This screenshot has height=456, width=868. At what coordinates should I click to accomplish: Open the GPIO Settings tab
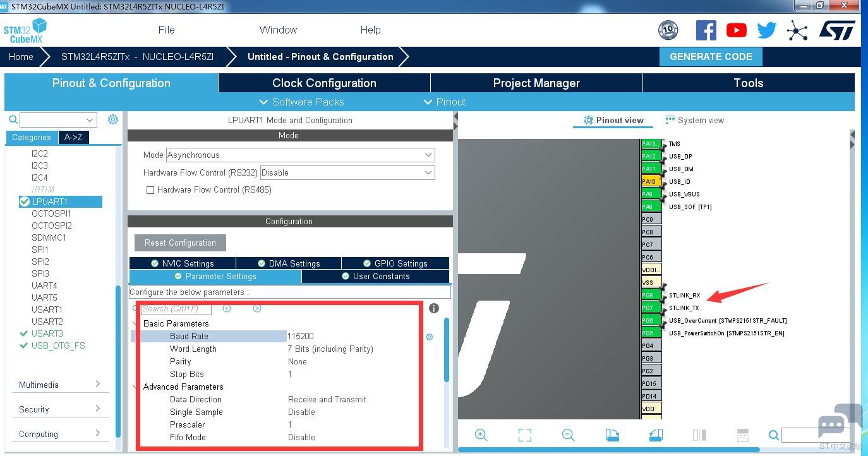click(395, 263)
